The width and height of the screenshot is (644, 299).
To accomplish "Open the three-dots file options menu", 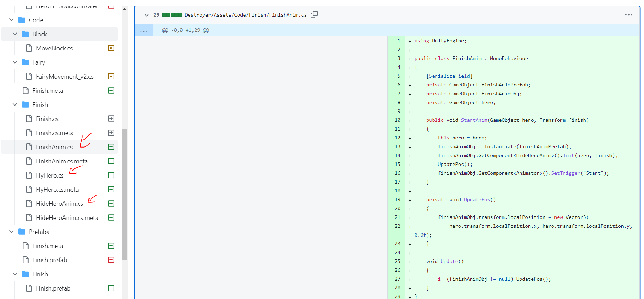I will (x=628, y=14).
